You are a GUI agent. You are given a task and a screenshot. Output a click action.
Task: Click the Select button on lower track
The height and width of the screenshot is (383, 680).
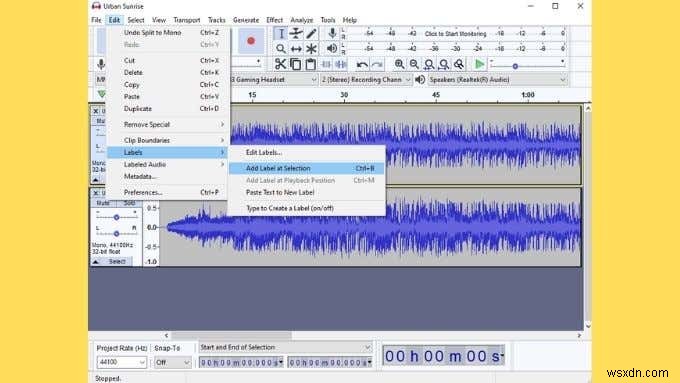pyautogui.click(x=117, y=262)
